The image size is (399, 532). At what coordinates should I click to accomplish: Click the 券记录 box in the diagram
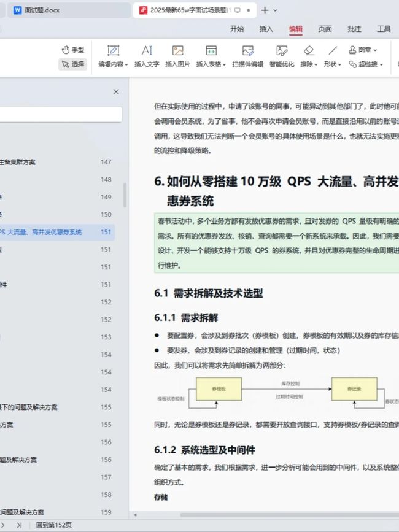354,389
